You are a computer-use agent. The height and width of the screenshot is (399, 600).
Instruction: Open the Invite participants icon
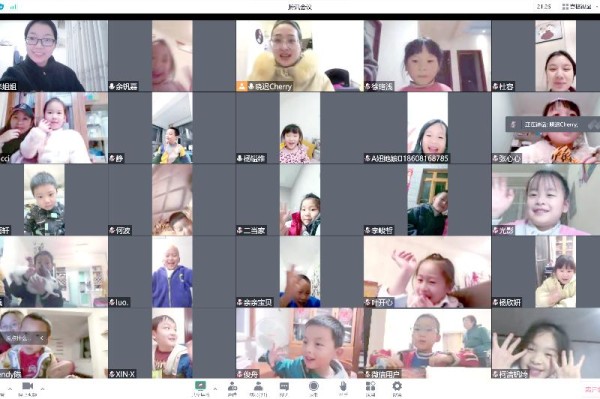(232, 386)
